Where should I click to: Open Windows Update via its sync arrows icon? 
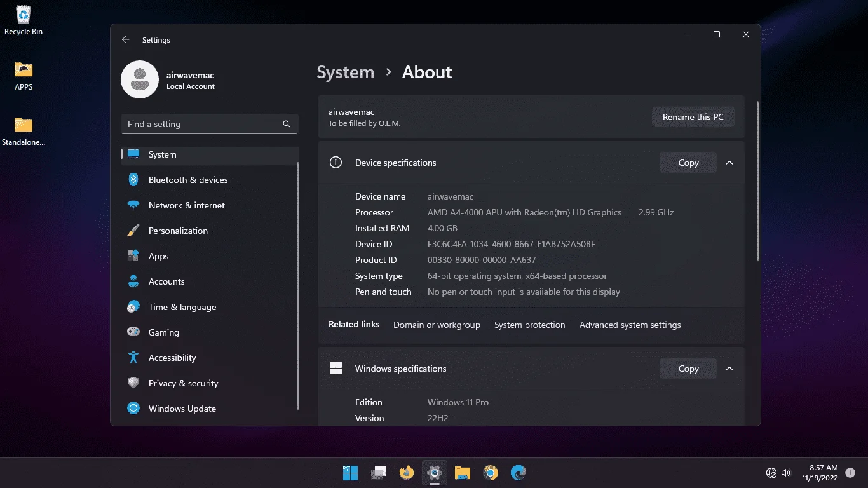[133, 409]
